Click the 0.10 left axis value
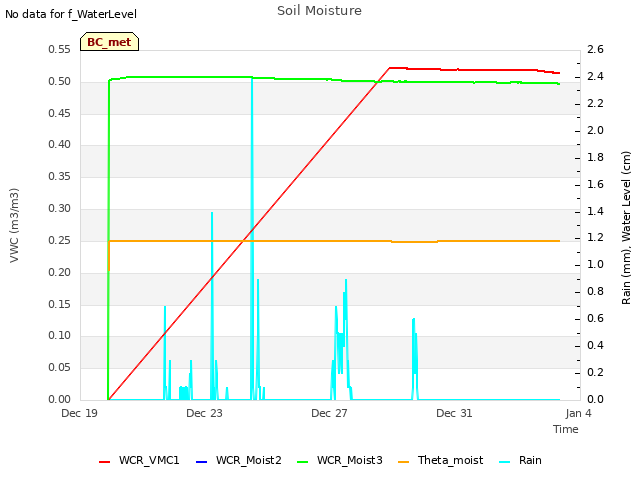Screen dimensions: 640x480 point(59,336)
